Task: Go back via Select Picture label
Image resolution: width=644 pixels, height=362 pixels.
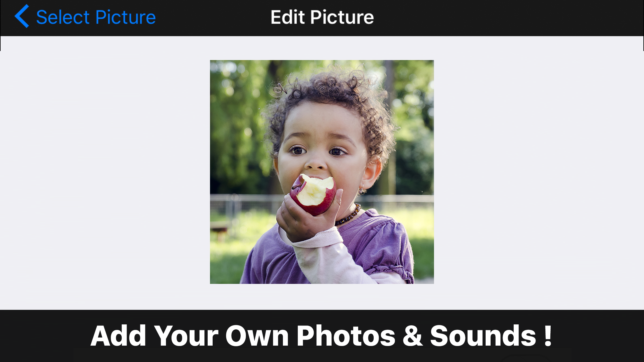Action: [96, 17]
